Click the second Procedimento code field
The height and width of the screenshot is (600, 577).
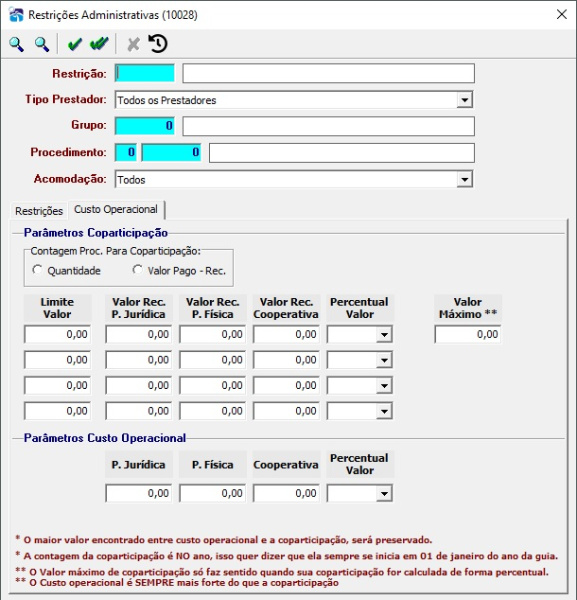pos(171,152)
